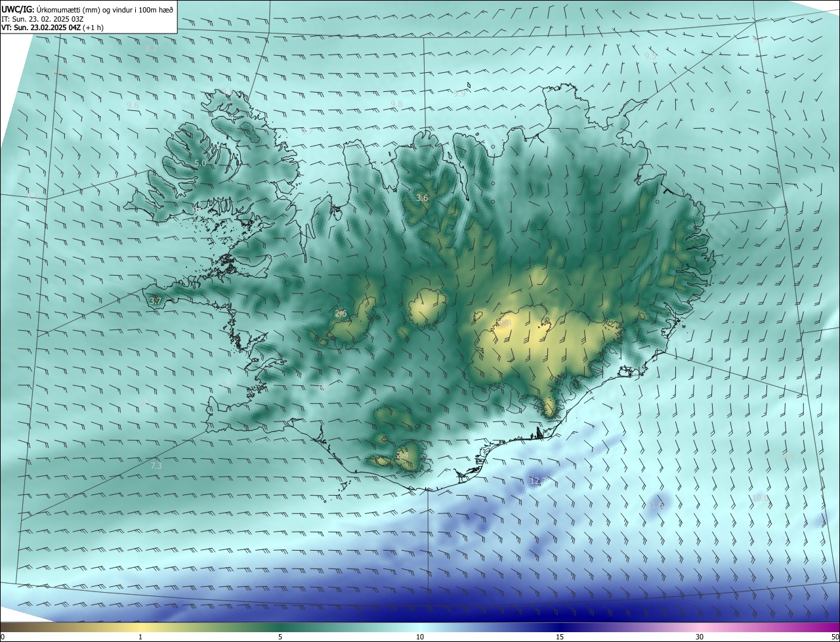Click the colorbar tick label 15
Viewport: 840px width, 642px height.
pyautogui.click(x=560, y=637)
